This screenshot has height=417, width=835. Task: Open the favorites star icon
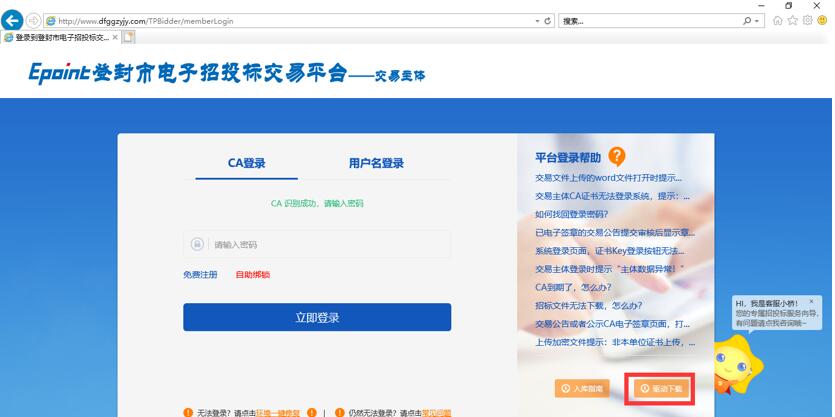pos(793,20)
